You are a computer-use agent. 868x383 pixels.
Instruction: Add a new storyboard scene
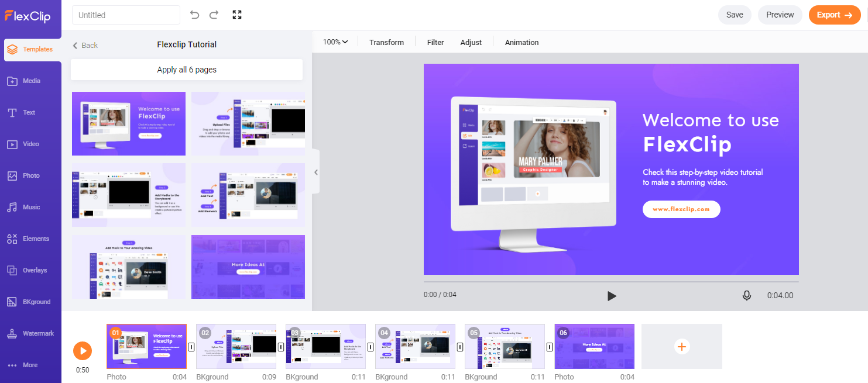click(682, 346)
